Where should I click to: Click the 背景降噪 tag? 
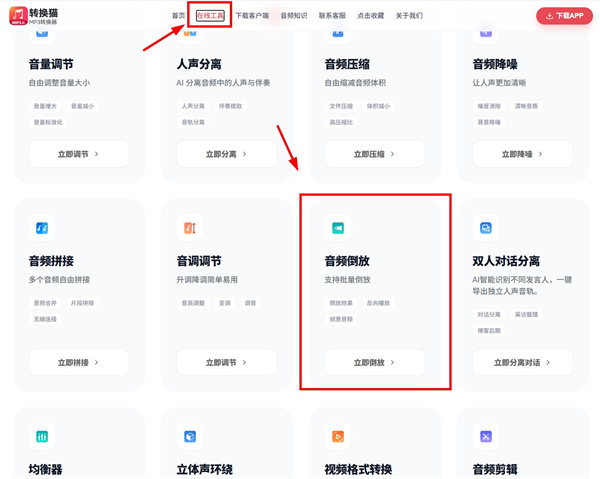pos(489,122)
